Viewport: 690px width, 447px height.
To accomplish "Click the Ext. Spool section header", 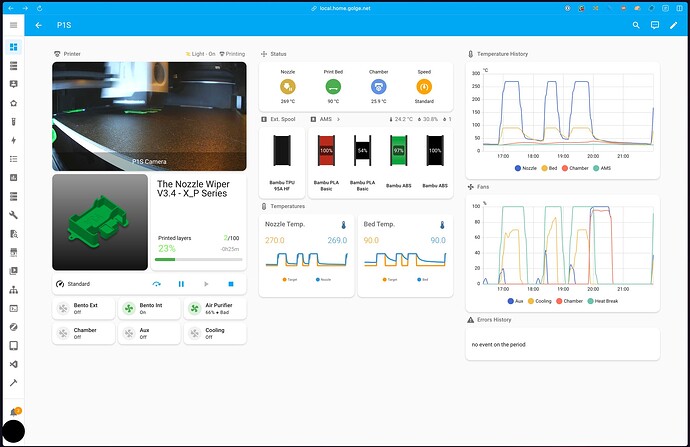I will coord(278,119).
